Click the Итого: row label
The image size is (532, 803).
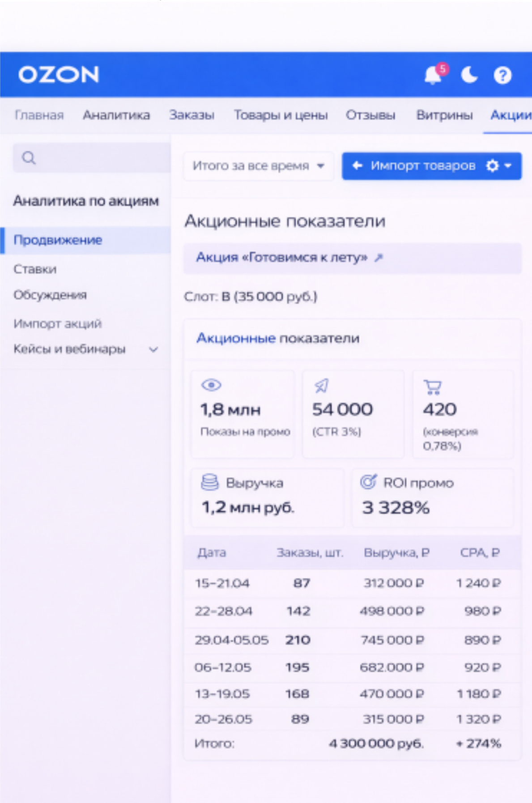214,744
